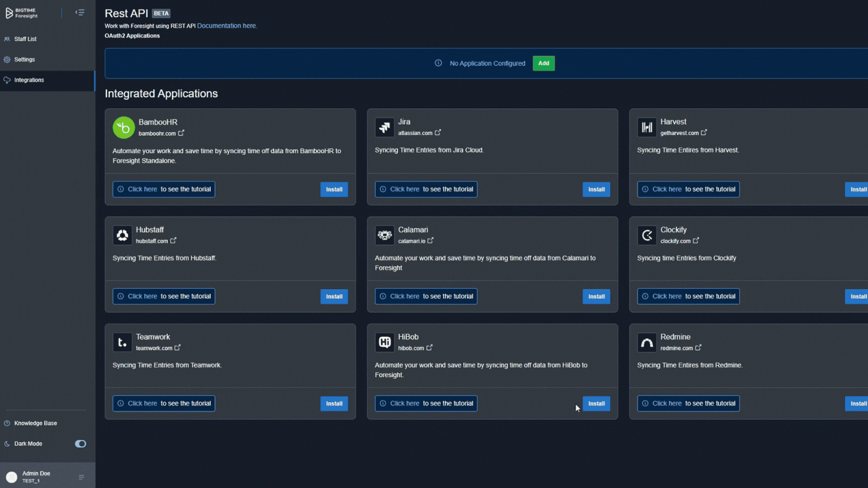This screenshot has width=868, height=488.
Task: Click the info icon beside No Application Configured
Action: (439, 63)
